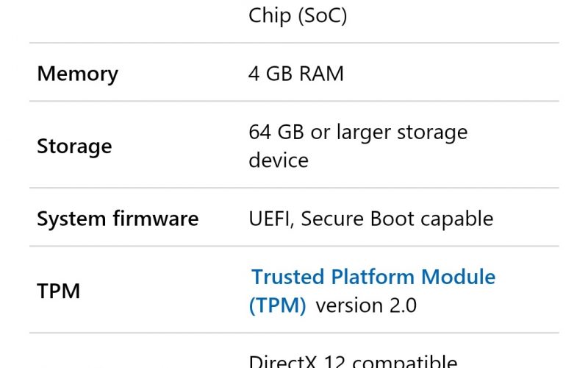The width and height of the screenshot is (588, 368).
Task: Select the Memory row heading
Action: coord(78,74)
